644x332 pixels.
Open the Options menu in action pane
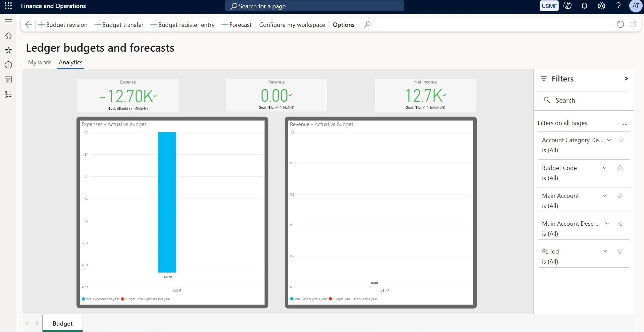click(x=344, y=25)
